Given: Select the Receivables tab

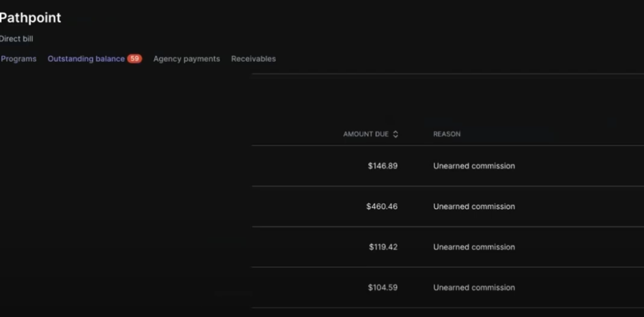Looking at the screenshot, I should pos(253,59).
